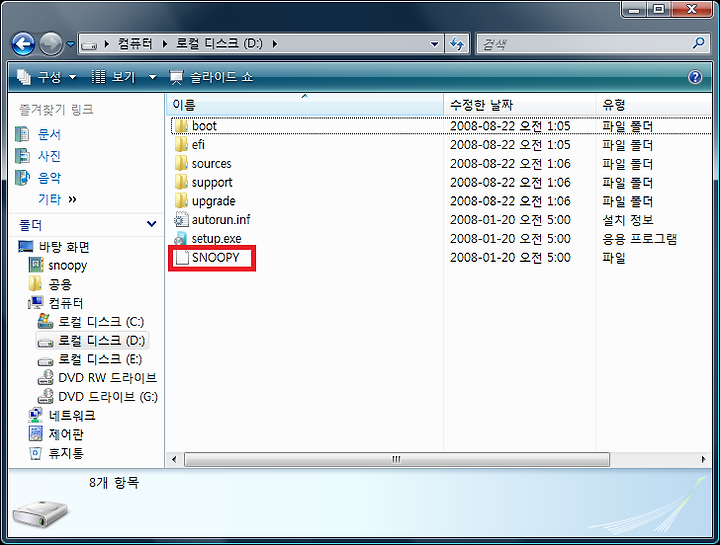Click 8개 항목 in the details pane
The height and width of the screenshot is (545, 720).
click(114, 483)
